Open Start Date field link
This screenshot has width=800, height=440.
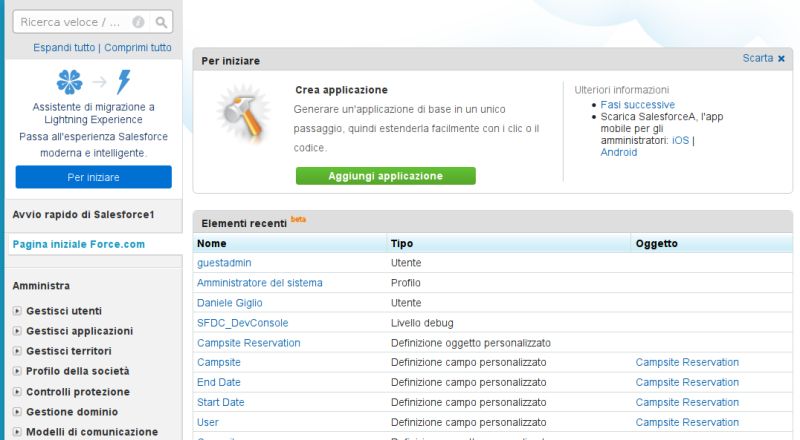220,402
